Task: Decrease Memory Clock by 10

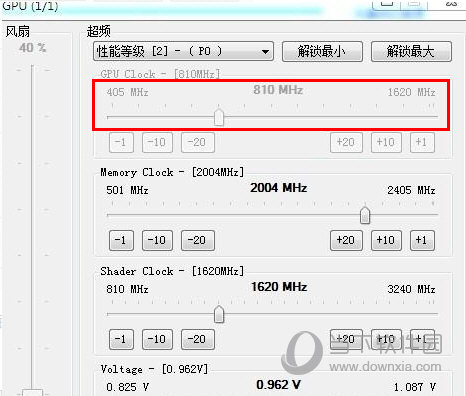Action: click(x=157, y=240)
